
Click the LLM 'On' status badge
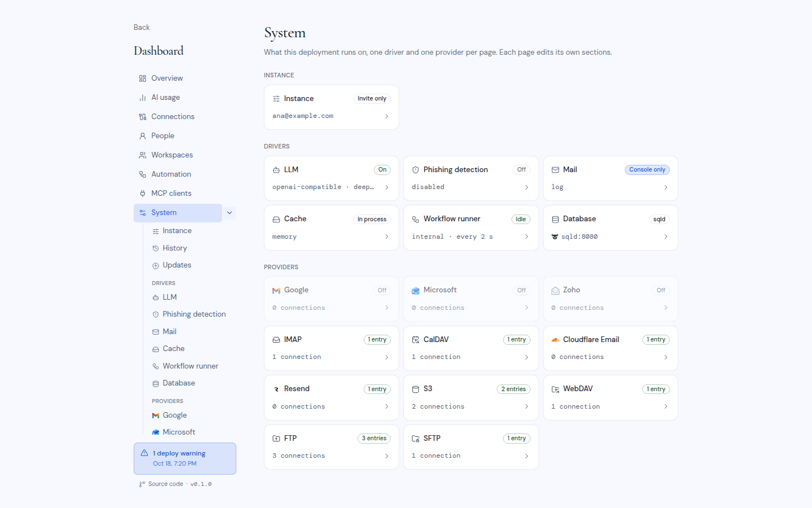click(382, 170)
